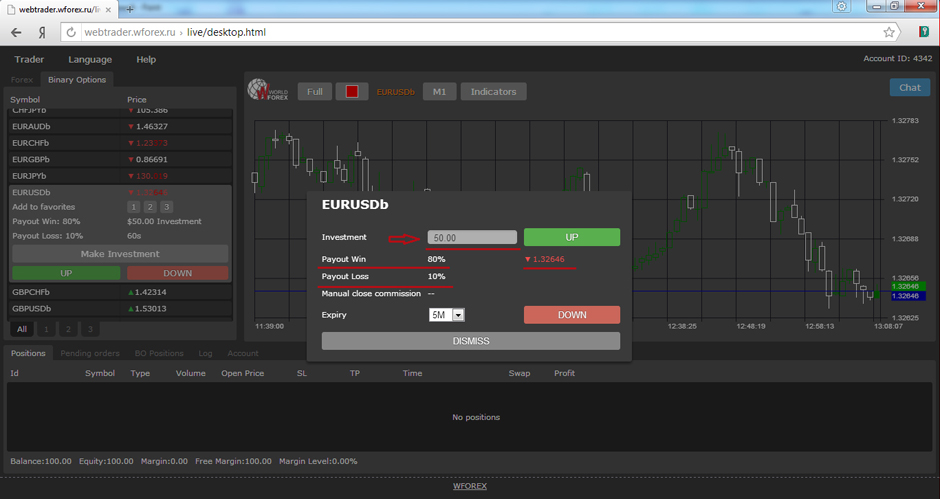This screenshot has width=940, height=499.
Task: Select the Account tab
Action: pos(243,353)
